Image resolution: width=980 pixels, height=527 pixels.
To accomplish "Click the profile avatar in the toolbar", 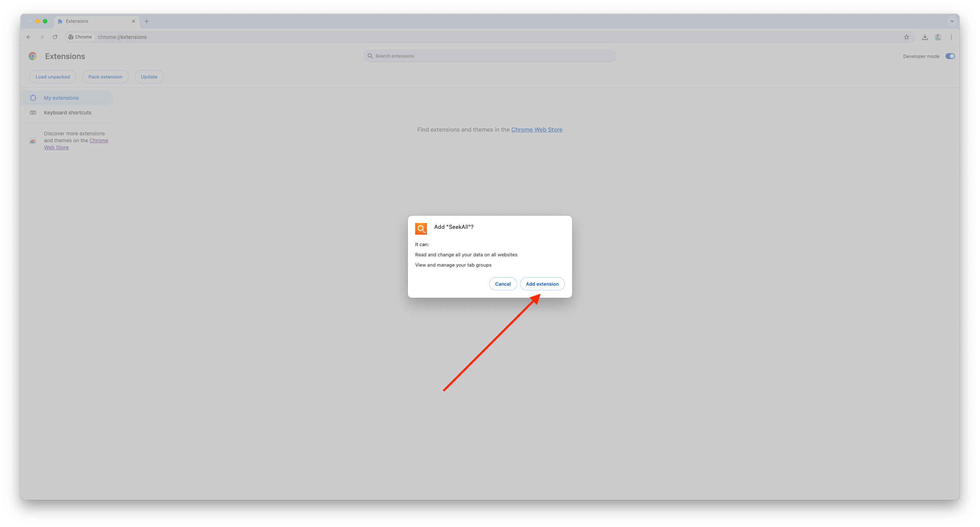I will pyautogui.click(x=938, y=37).
